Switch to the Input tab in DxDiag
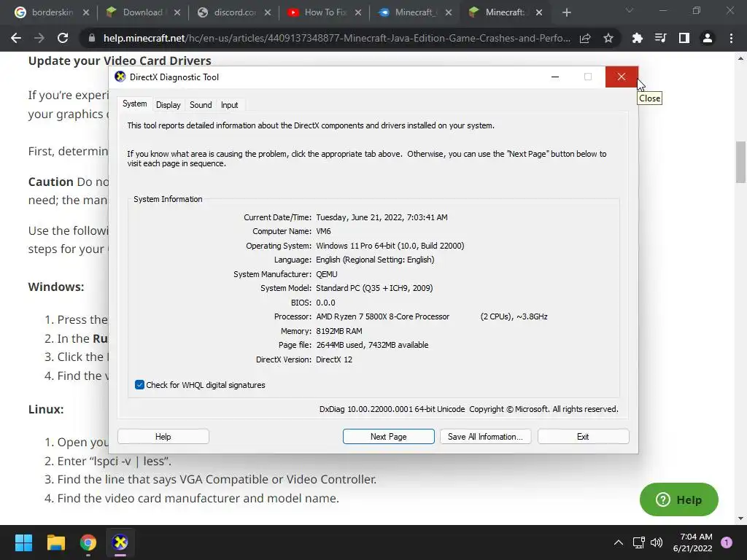747x560 pixels. (229, 105)
